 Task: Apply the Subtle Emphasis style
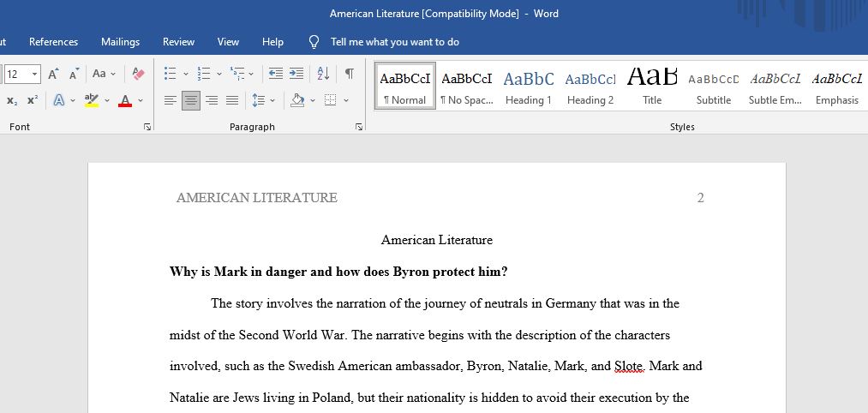click(x=775, y=86)
